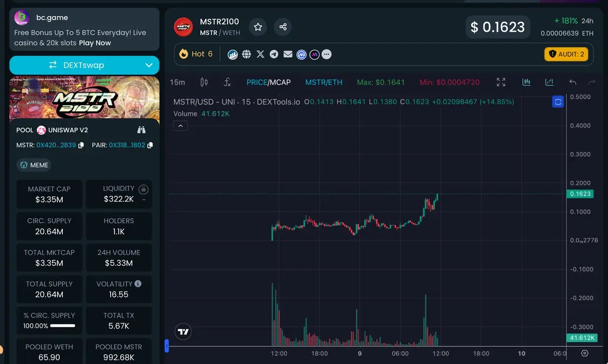Screen dimensions: 608x364
Task: Undo last chart action arrow
Action: pos(573,82)
